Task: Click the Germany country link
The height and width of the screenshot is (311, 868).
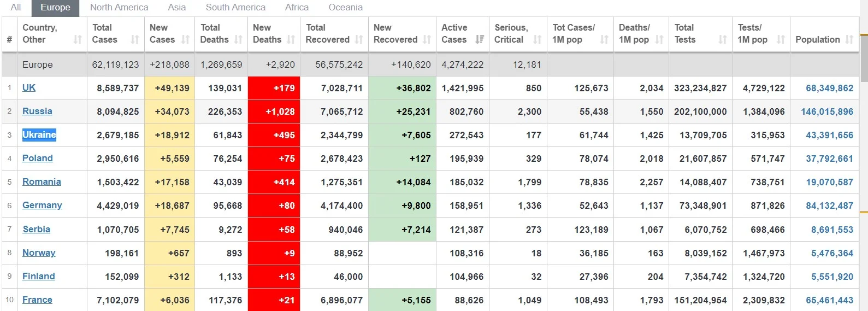Action: pos(42,205)
